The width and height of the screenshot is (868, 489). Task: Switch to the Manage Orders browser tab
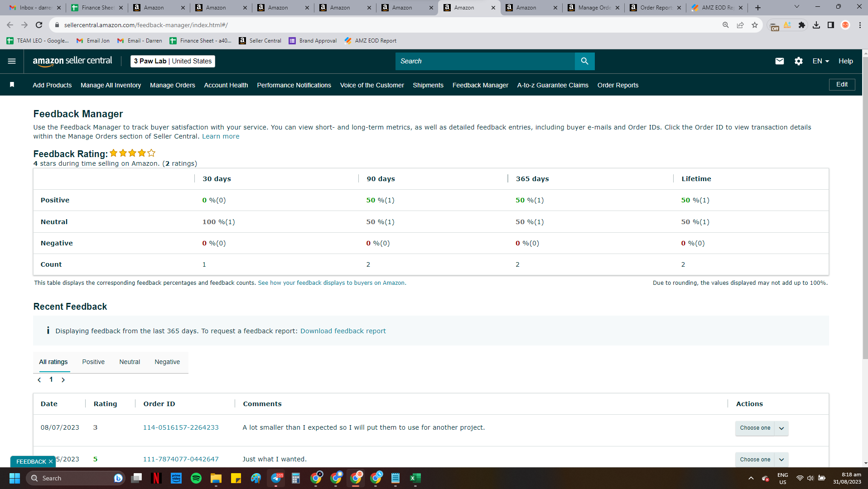pos(593,8)
